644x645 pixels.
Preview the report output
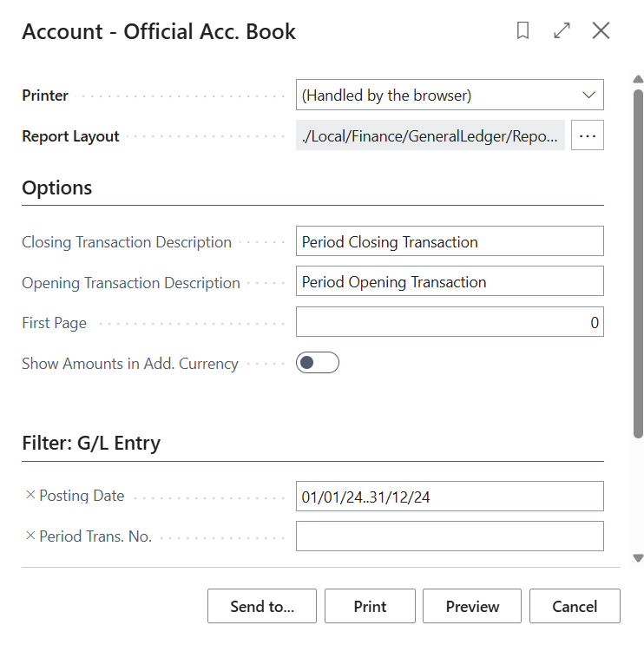(x=472, y=607)
